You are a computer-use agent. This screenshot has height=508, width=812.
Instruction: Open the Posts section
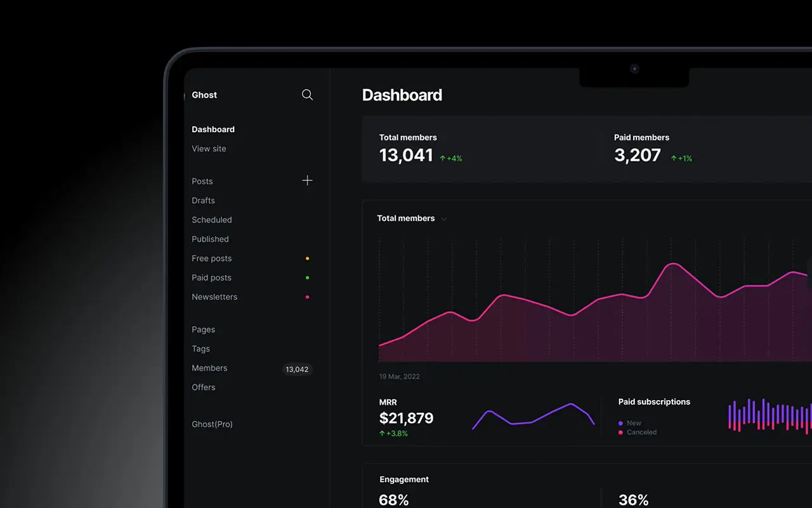202,181
